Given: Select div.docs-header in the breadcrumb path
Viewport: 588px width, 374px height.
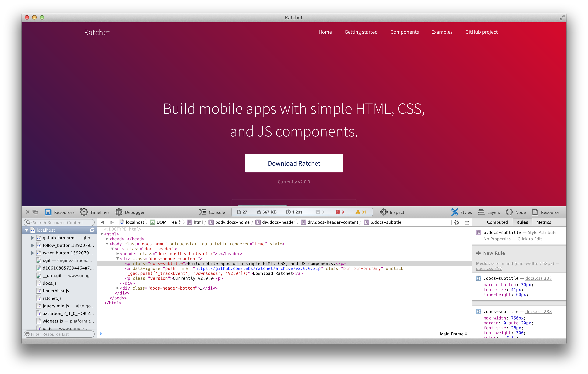Looking at the screenshot, I should coord(275,222).
